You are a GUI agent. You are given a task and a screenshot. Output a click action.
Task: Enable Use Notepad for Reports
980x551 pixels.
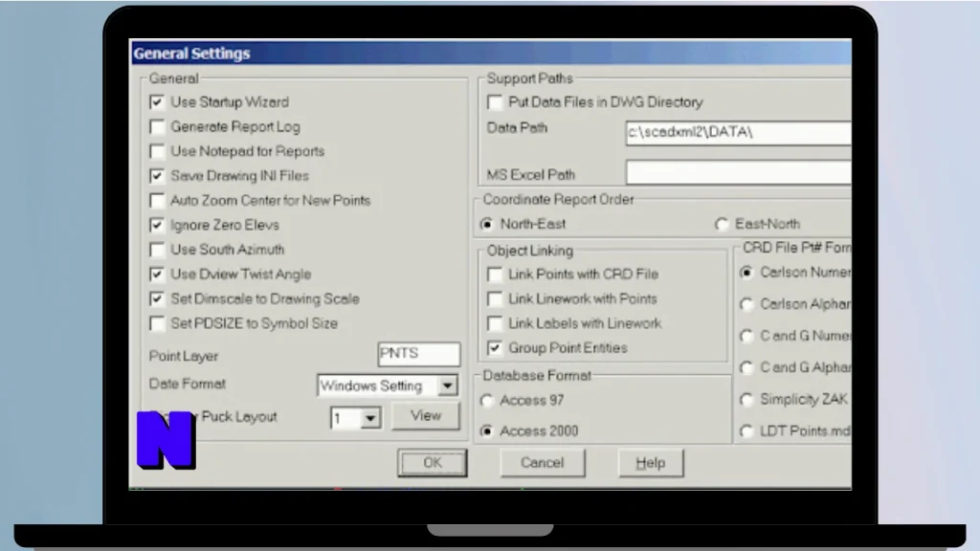[x=157, y=151]
